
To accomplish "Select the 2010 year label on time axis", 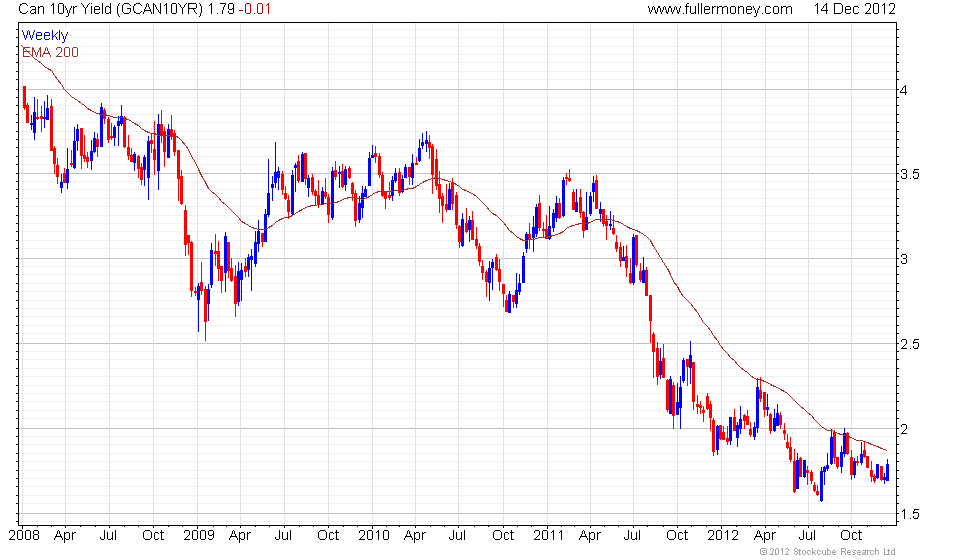I will [374, 536].
